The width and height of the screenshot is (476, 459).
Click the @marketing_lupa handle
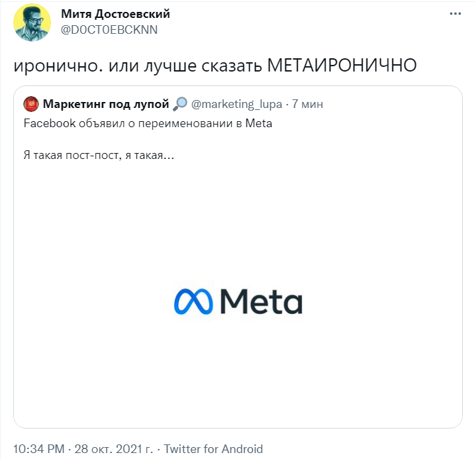[236, 104]
